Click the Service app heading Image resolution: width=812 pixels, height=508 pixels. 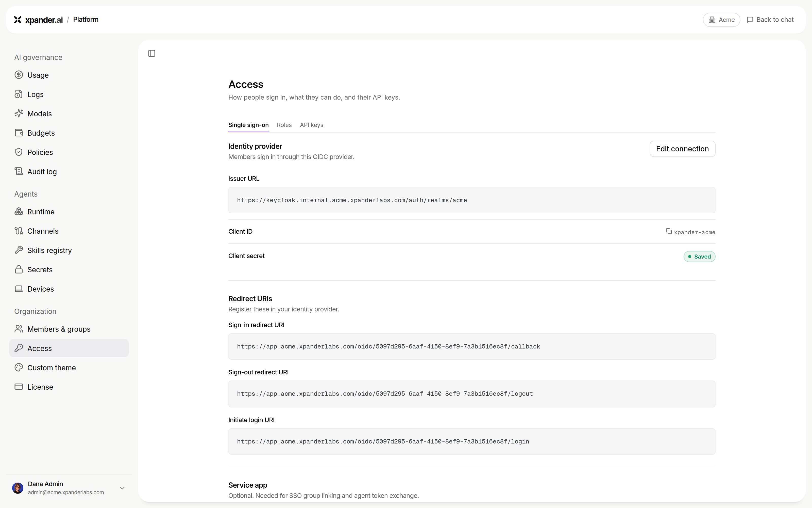(248, 485)
